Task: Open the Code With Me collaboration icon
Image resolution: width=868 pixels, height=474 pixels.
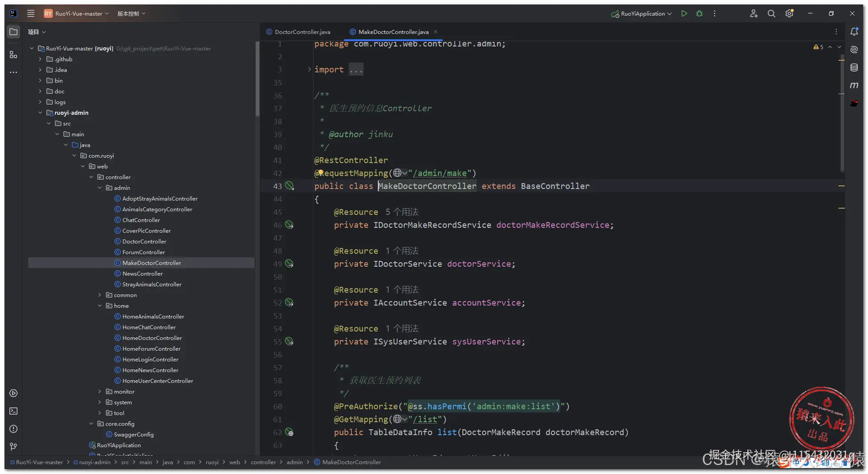Action: coord(754,13)
